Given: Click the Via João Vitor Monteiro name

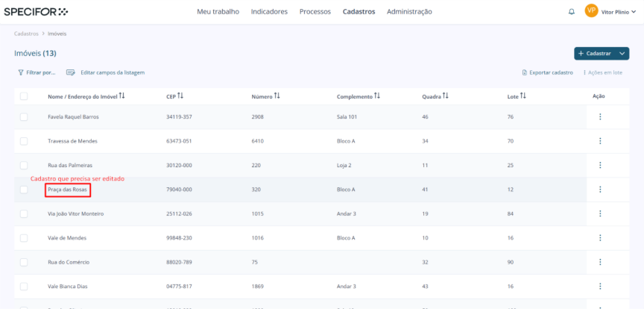Looking at the screenshot, I should click(76, 214).
